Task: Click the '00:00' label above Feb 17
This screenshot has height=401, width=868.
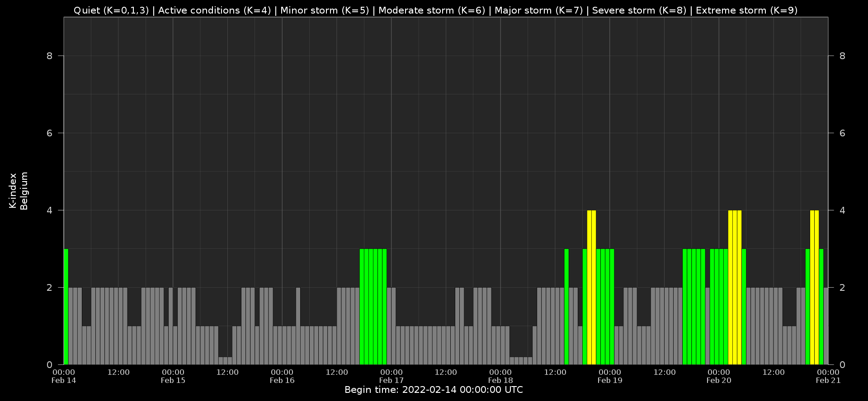Action: tap(392, 372)
